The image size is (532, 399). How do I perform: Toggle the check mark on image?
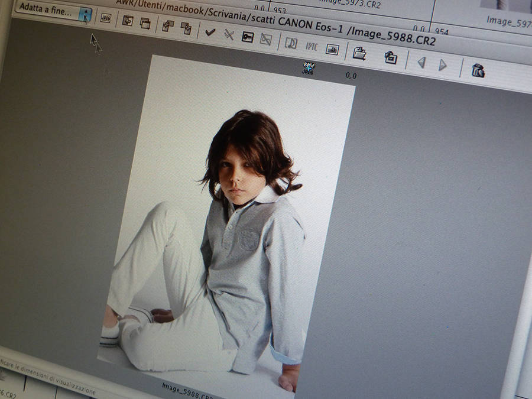(x=210, y=32)
